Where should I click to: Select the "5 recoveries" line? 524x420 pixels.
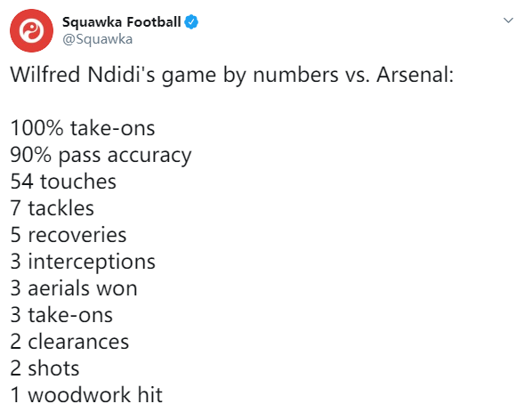[x=69, y=235]
